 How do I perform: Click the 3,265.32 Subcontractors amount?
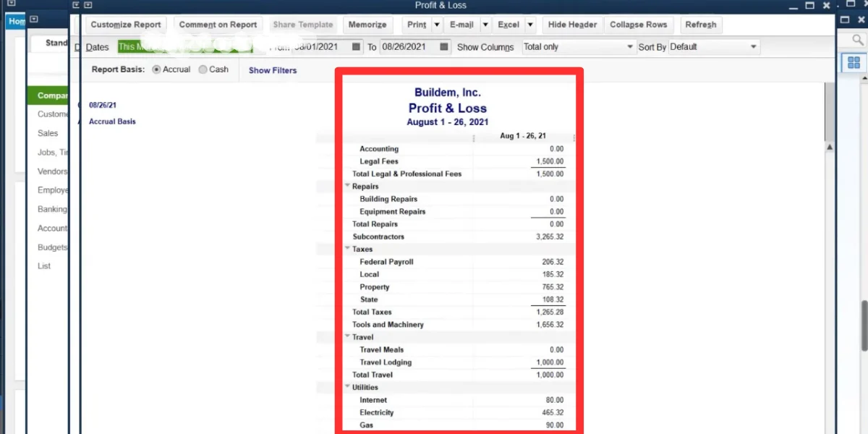550,237
